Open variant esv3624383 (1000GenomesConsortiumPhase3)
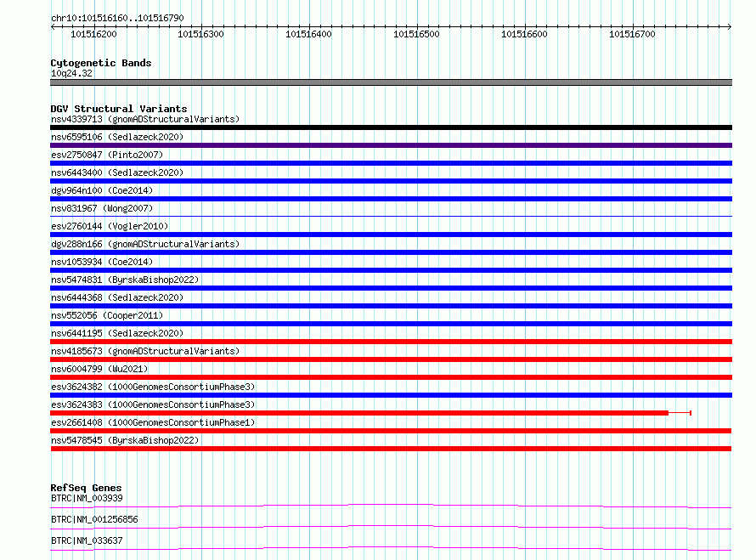Image resolution: width=756 pixels, height=560 pixels. pyautogui.click(x=153, y=404)
